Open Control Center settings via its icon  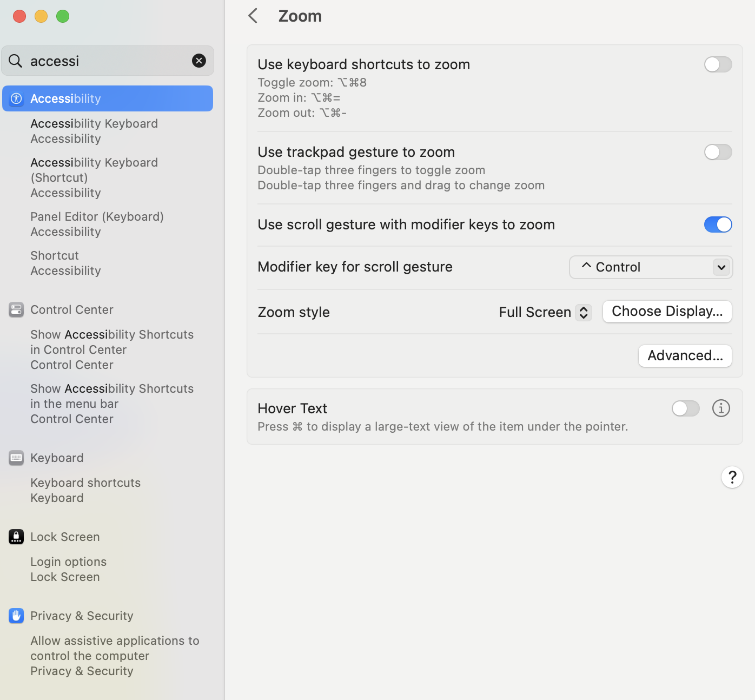click(x=16, y=309)
